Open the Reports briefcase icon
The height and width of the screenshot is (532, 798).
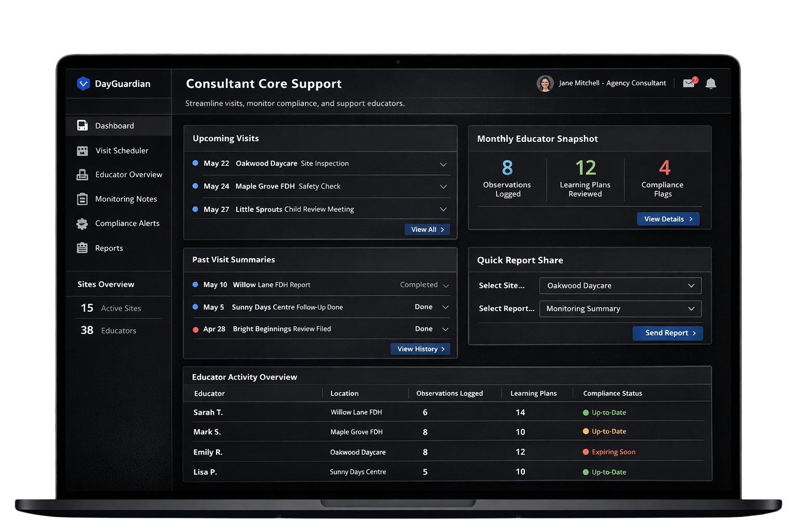point(83,248)
